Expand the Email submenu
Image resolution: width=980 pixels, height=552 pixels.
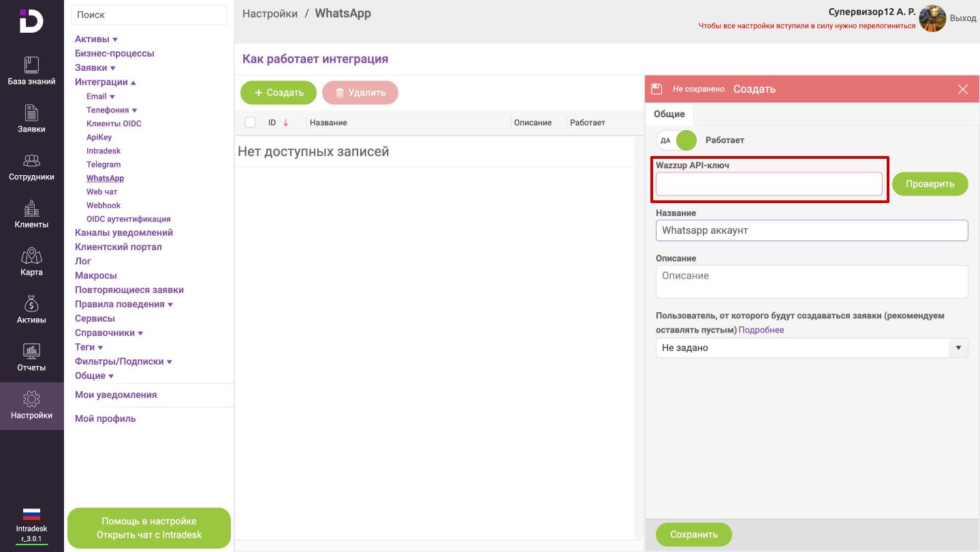(x=101, y=96)
